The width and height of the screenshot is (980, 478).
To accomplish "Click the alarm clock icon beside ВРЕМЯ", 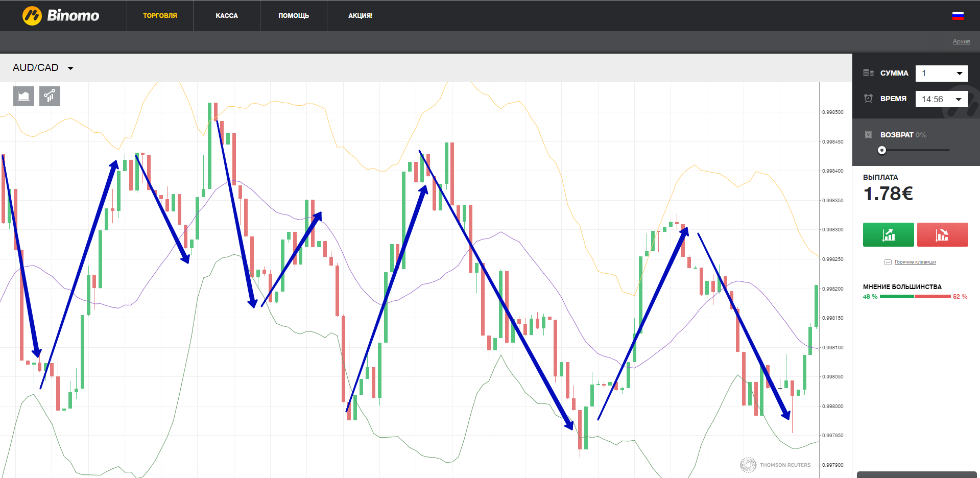I will point(868,99).
